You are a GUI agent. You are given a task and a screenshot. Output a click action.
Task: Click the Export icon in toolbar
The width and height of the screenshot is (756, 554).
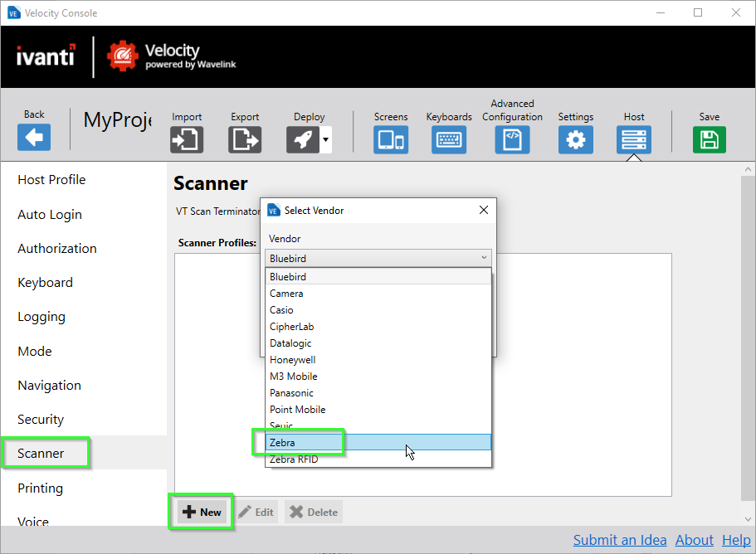pos(245,139)
